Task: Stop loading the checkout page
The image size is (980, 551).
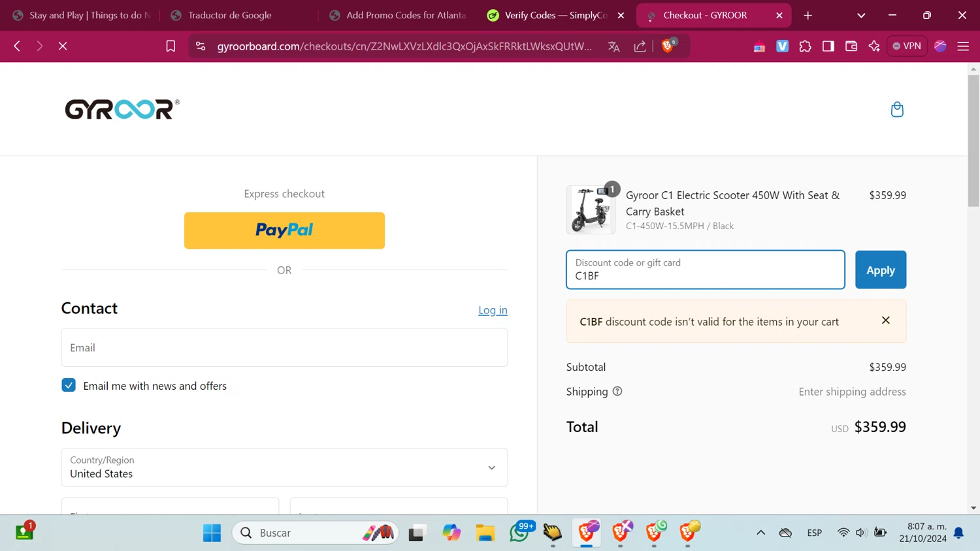Action: click(63, 46)
